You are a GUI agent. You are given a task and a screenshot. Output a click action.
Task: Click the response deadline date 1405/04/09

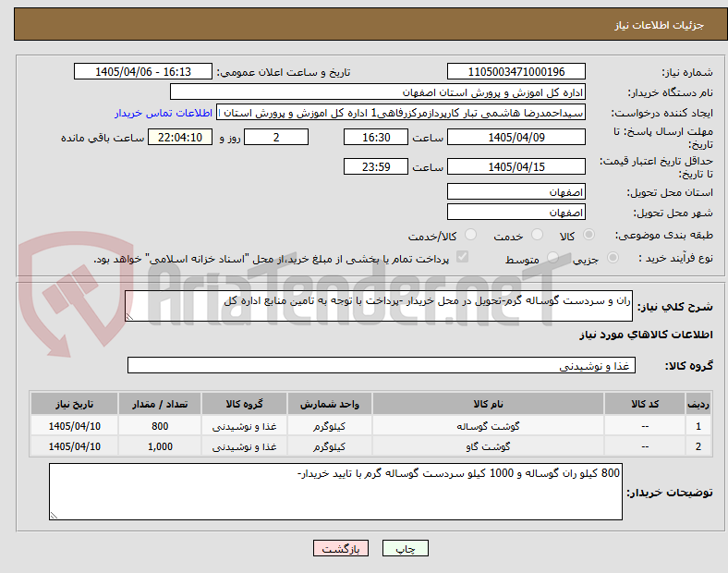pyautogui.click(x=516, y=138)
